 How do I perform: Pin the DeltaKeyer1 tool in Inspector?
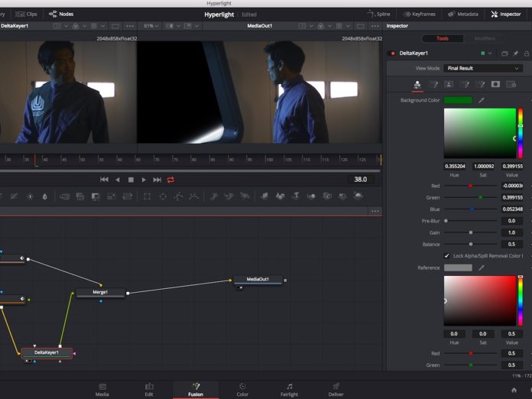click(x=515, y=54)
